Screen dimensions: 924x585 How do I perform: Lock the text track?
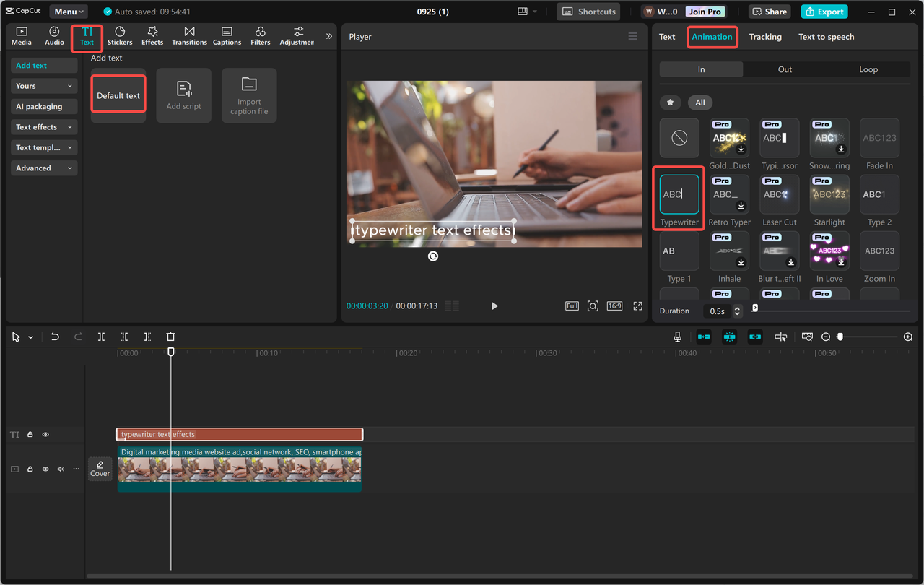point(30,434)
